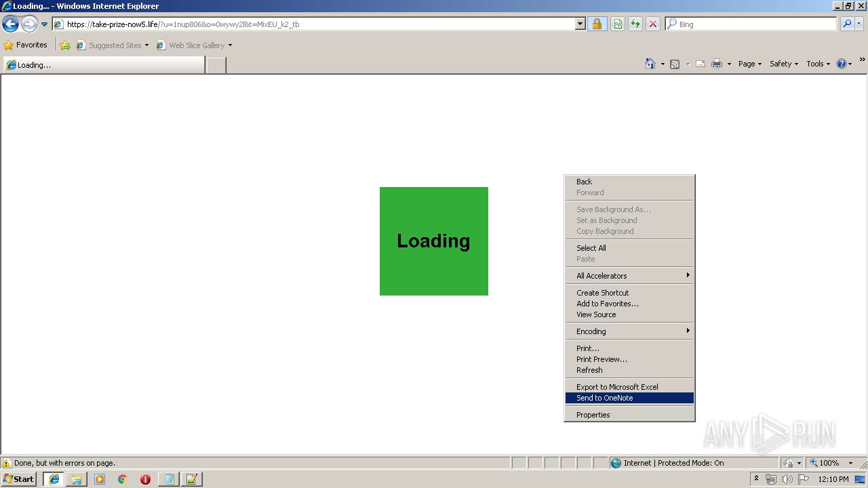Expand Web Slice Gallery dropdown arrow
Viewport: 868px width, 488px height.
pyautogui.click(x=230, y=45)
